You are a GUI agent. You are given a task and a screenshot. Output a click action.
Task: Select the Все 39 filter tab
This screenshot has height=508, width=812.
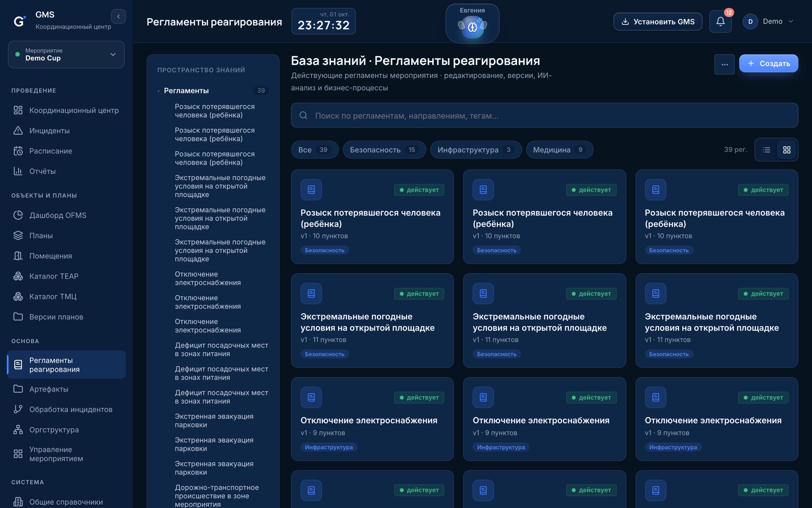(x=314, y=150)
